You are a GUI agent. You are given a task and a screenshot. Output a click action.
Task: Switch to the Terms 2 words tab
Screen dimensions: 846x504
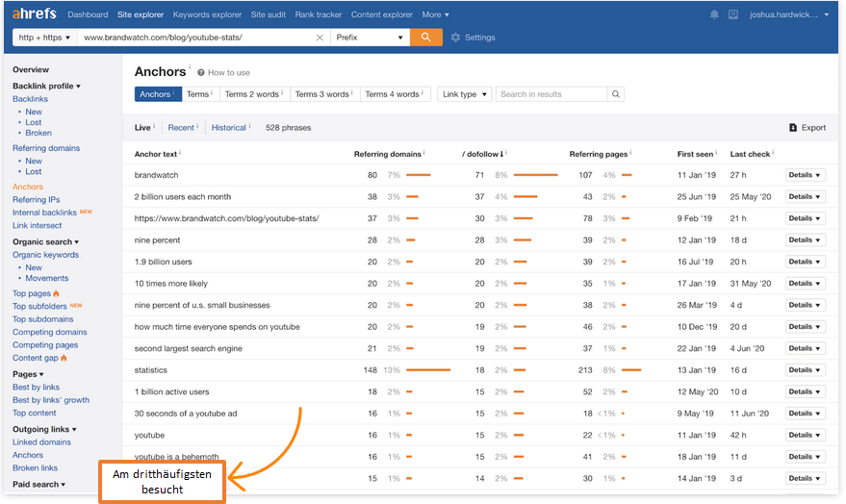pos(254,94)
